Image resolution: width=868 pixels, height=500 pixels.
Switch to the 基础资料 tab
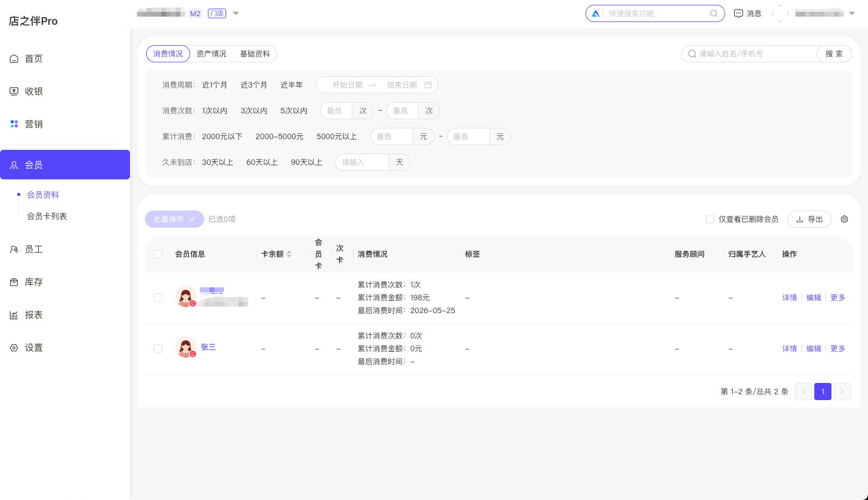[x=255, y=54]
